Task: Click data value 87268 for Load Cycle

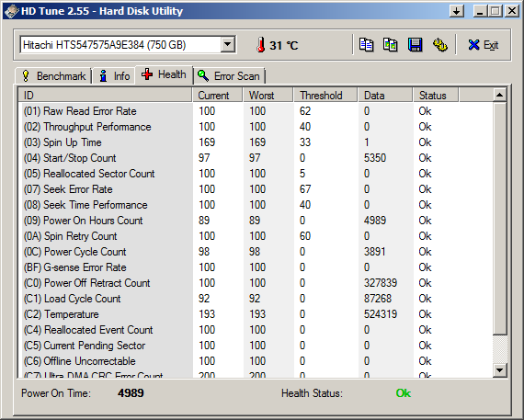Action: point(378,299)
